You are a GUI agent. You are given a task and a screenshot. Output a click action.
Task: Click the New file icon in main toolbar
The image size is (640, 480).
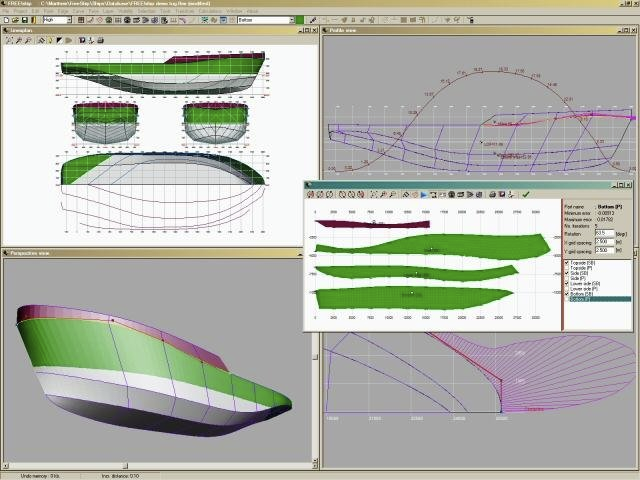pyautogui.click(x=6, y=20)
